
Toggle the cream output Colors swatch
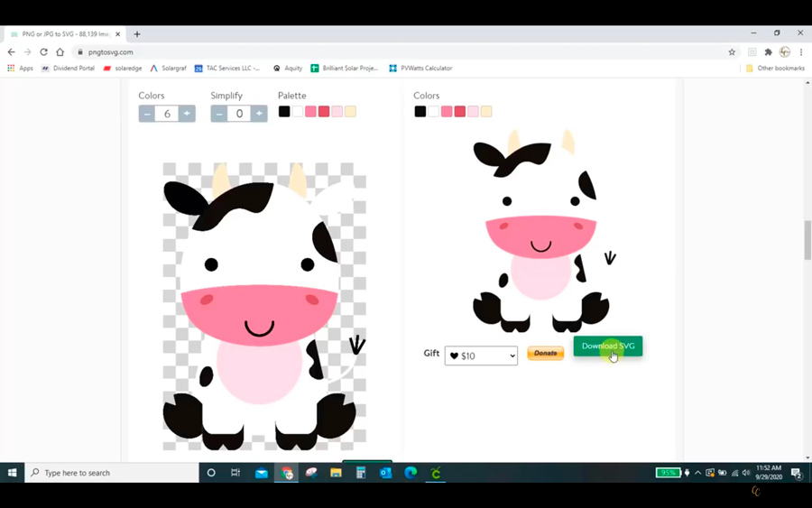[486, 111]
